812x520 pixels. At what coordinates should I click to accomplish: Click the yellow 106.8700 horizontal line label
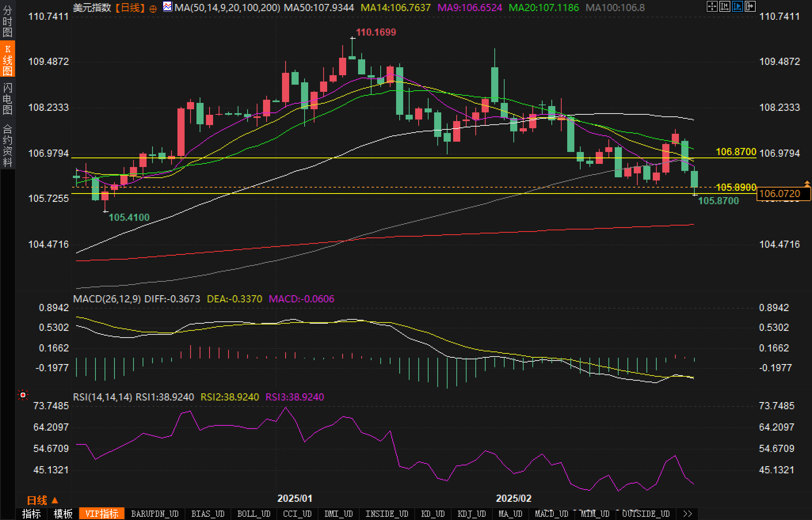click(x=736, y=152)
